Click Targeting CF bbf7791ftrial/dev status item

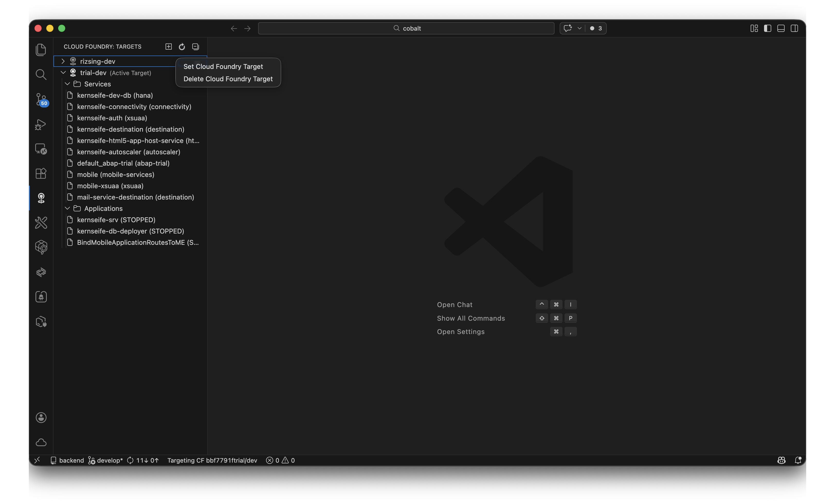click(212, 460)
